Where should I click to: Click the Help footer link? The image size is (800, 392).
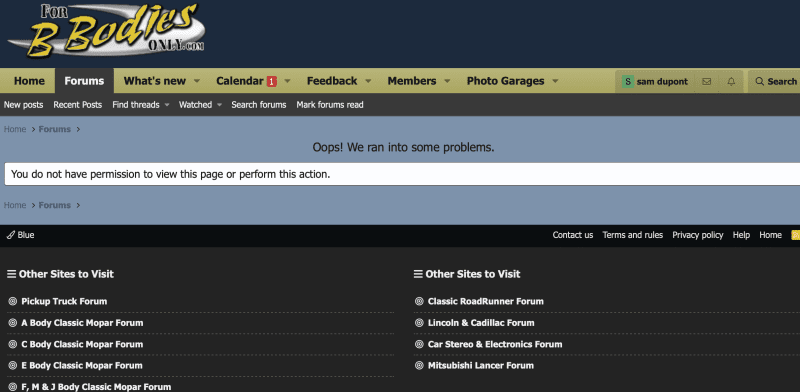[741, 235]
